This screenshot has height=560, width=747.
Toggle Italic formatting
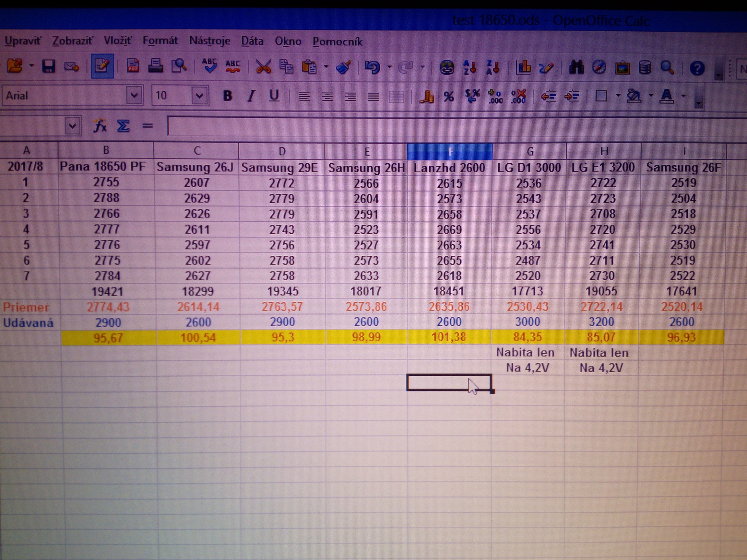[x=251, y=96]
